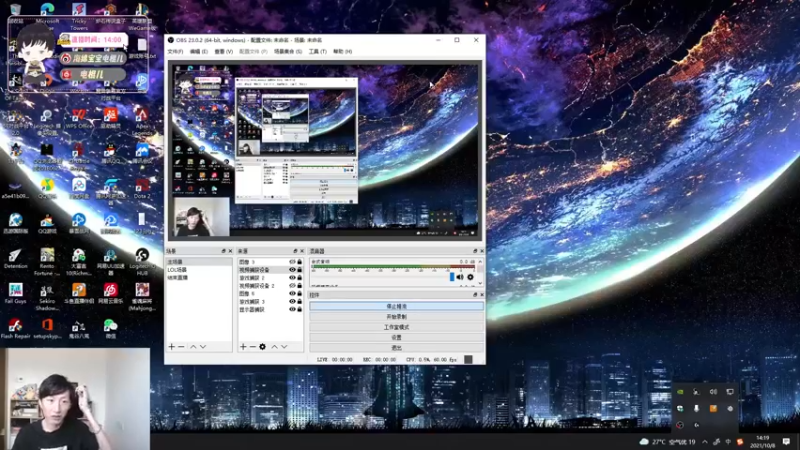
Task: Open source properties gear in Sources panel
Action: [262, 347]
